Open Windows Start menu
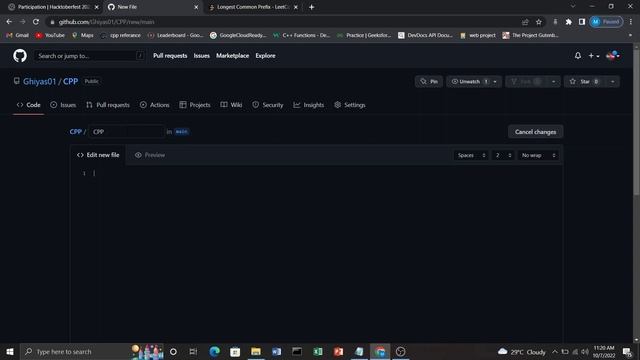The height and width of the screenshot is (360, 640). pos(10,351)
